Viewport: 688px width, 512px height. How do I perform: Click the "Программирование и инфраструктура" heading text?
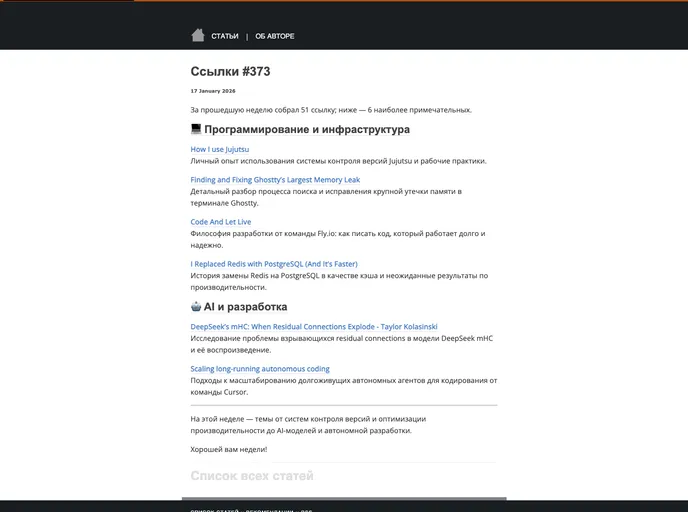point(307,129)
